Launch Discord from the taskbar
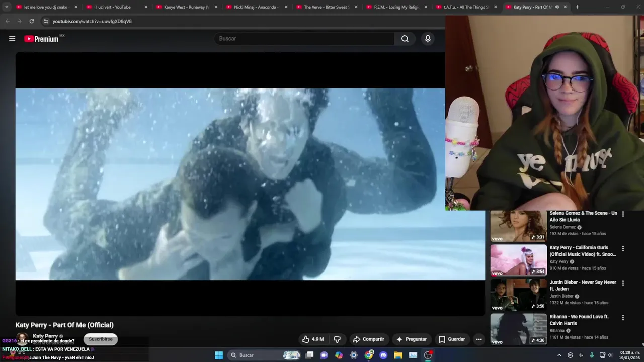This screenshot has width=644, height=362. point(383,355)
